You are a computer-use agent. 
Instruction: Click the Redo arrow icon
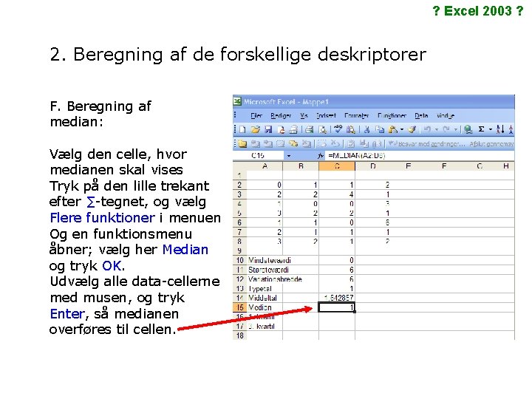[x=446, y=129]
